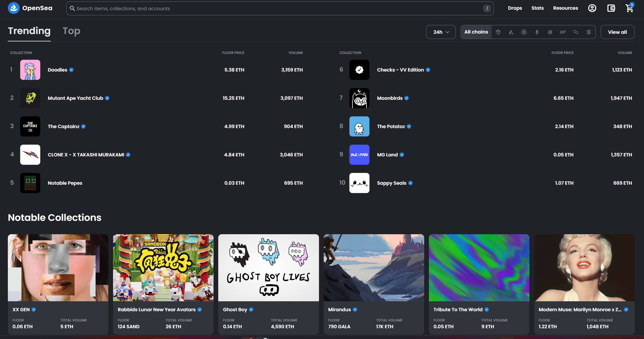644x339 pixels.
Task: Click Doodles verified badge
Action: click(x=71, y=70)
